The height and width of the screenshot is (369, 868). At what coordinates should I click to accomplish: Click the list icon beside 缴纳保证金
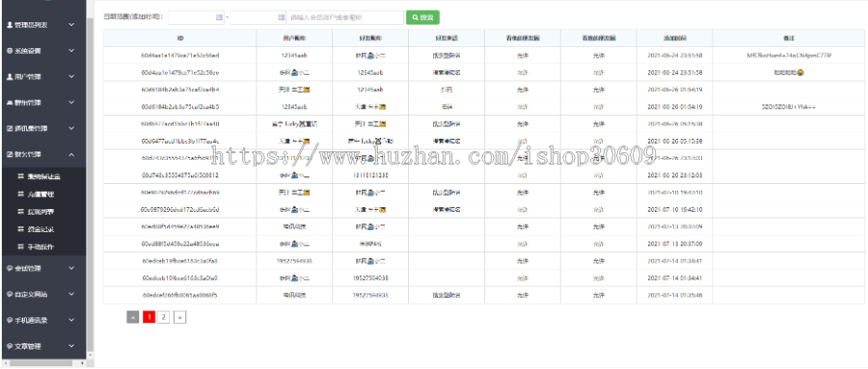tap(20, 176)
